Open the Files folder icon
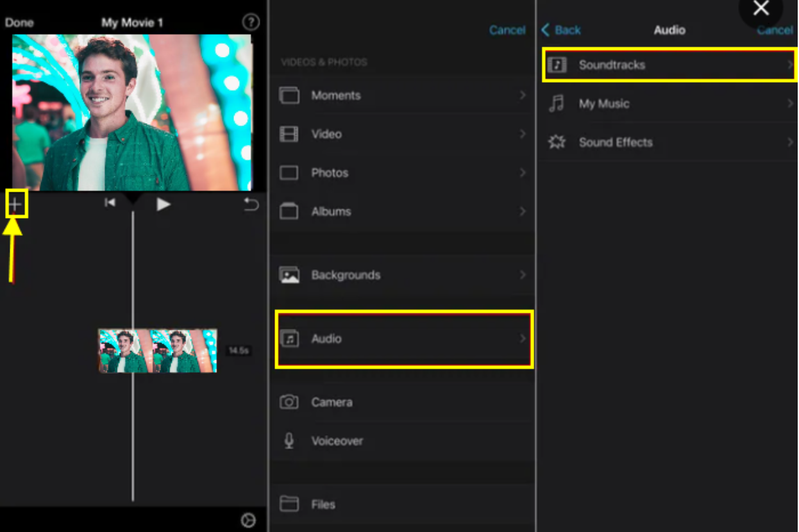This screenshot has height=532, width=799. [289, 504]
